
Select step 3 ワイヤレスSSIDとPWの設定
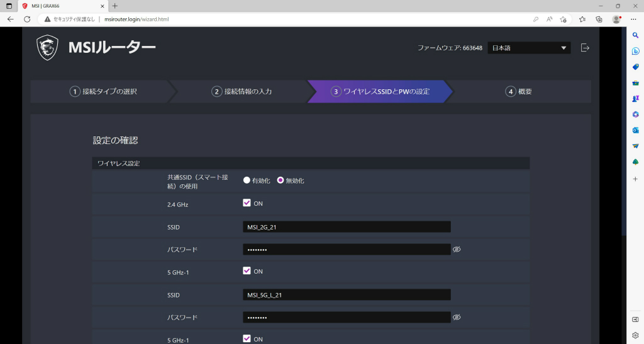coord(380,92)
